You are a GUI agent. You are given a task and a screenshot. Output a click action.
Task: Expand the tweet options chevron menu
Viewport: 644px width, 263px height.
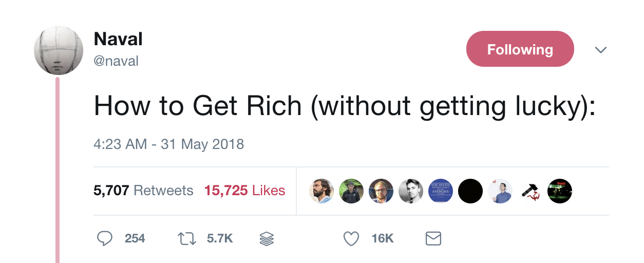tap(600, 50)
